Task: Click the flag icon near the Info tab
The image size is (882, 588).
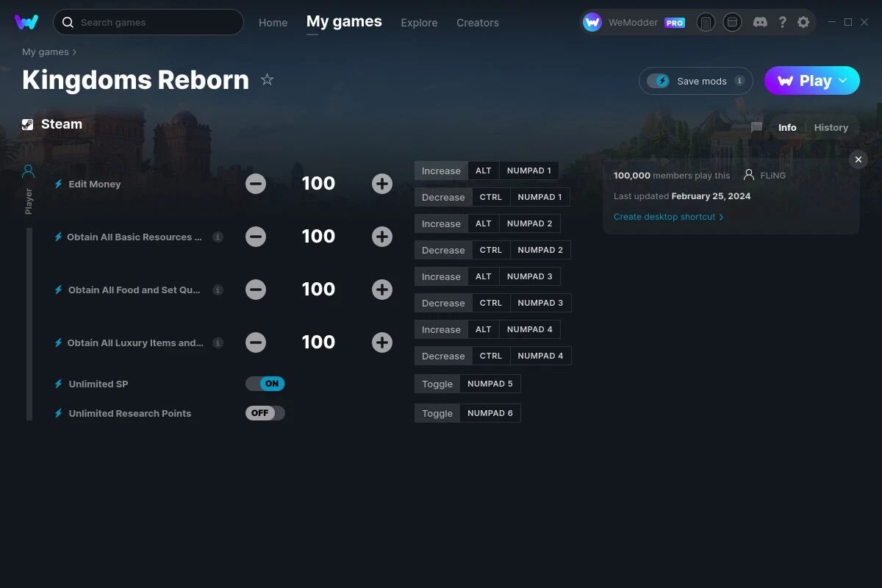Action: pos(756,126)
